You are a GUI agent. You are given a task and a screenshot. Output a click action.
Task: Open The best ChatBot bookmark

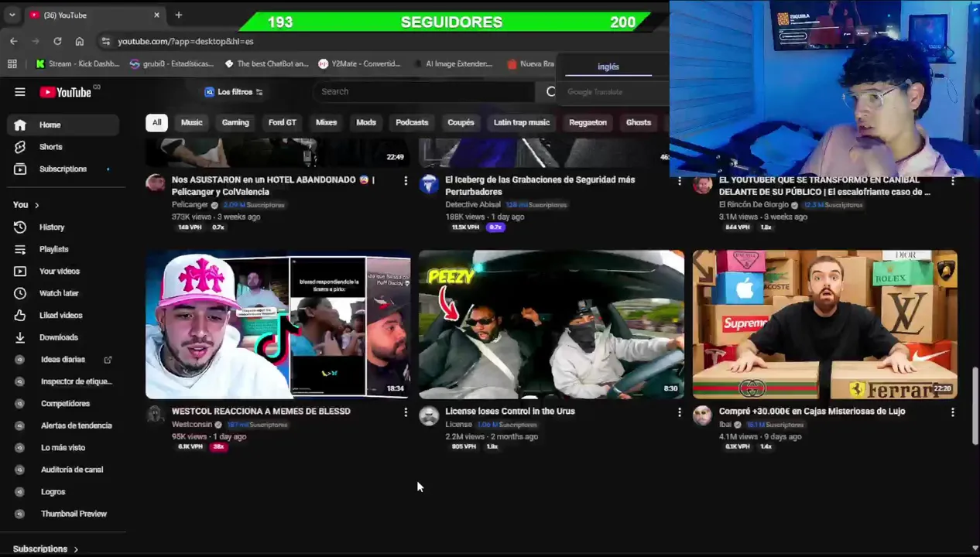click(x=266, y=63)
